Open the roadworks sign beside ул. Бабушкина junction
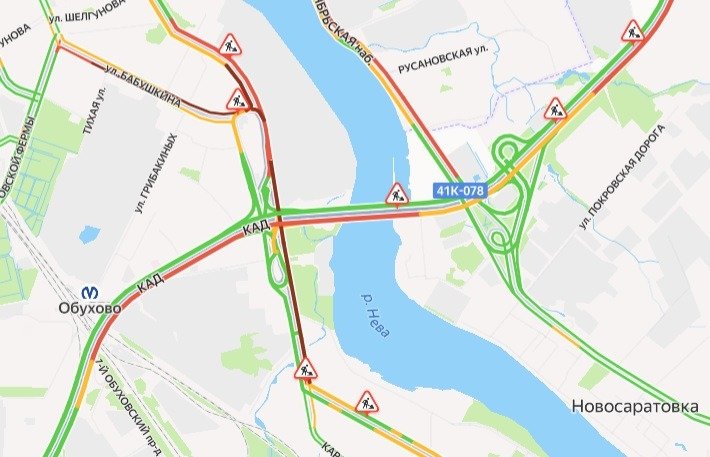Image resolution: width=710 pixels, height=457 pixels. click(238, 101)
